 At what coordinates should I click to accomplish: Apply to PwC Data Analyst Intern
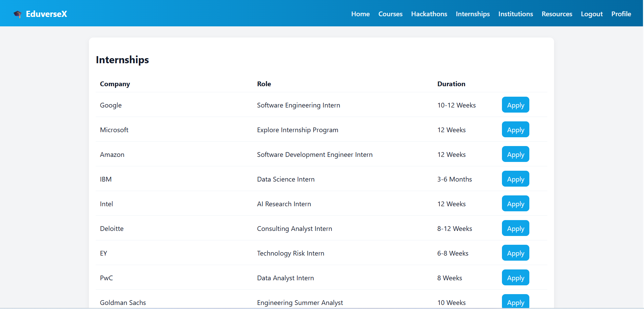pos(515,278)
